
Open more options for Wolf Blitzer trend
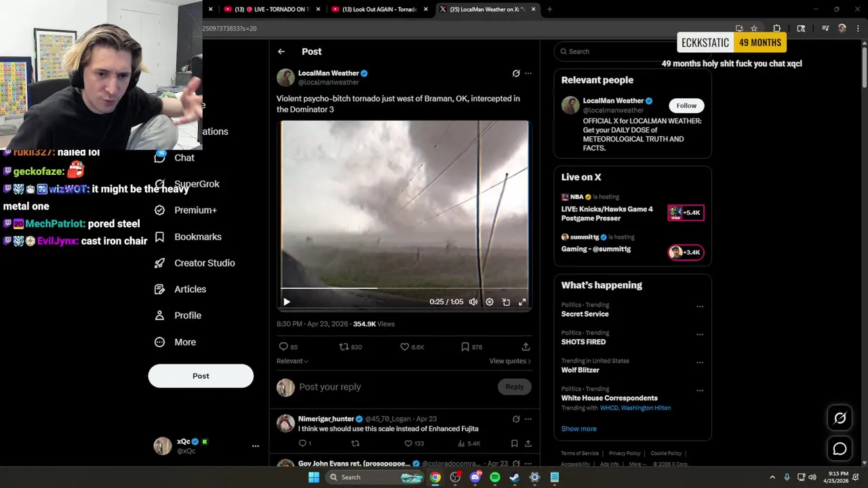pos(700,363)
